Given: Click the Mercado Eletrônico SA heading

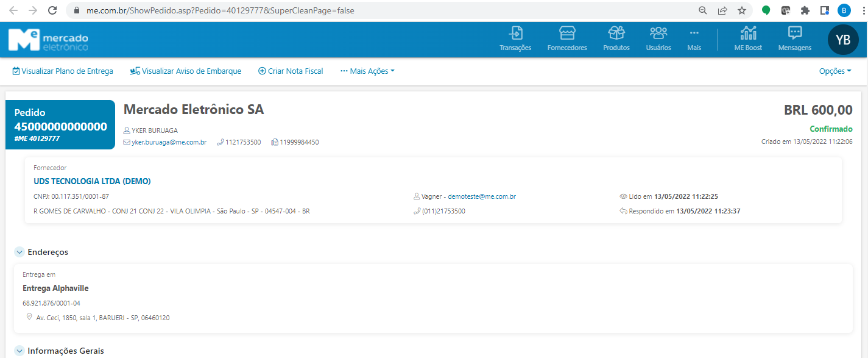Looking at the screenshot, I should (x=194, y=110).
